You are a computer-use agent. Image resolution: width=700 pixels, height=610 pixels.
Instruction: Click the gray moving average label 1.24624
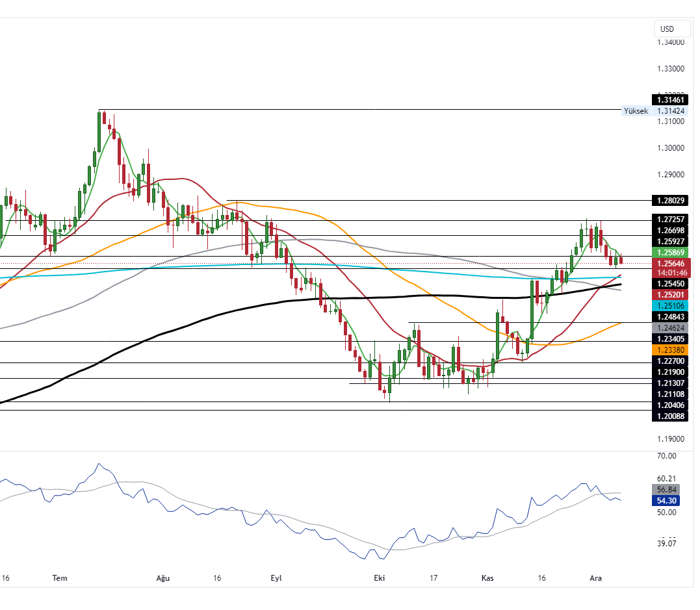[x=669, y=328]
